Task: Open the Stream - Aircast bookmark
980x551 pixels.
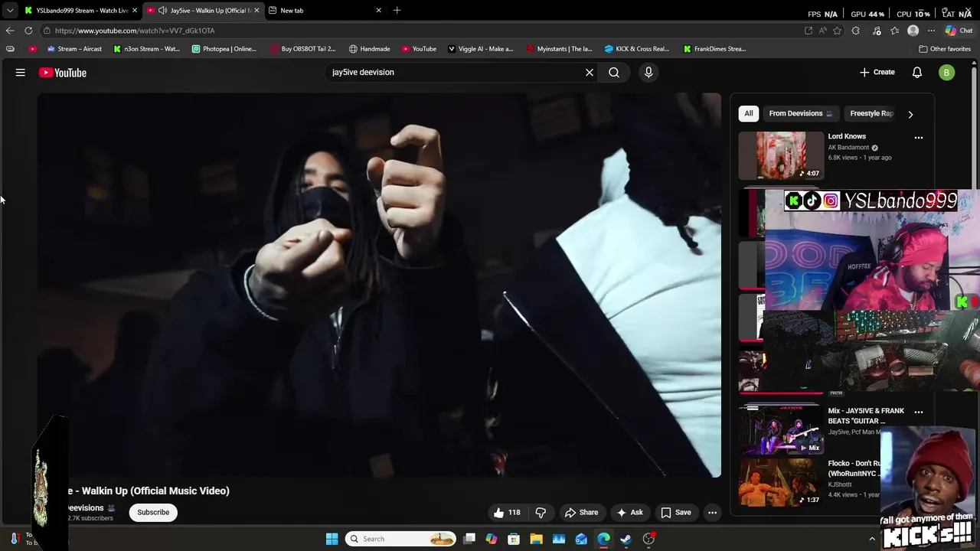Action: pos(73,49)
